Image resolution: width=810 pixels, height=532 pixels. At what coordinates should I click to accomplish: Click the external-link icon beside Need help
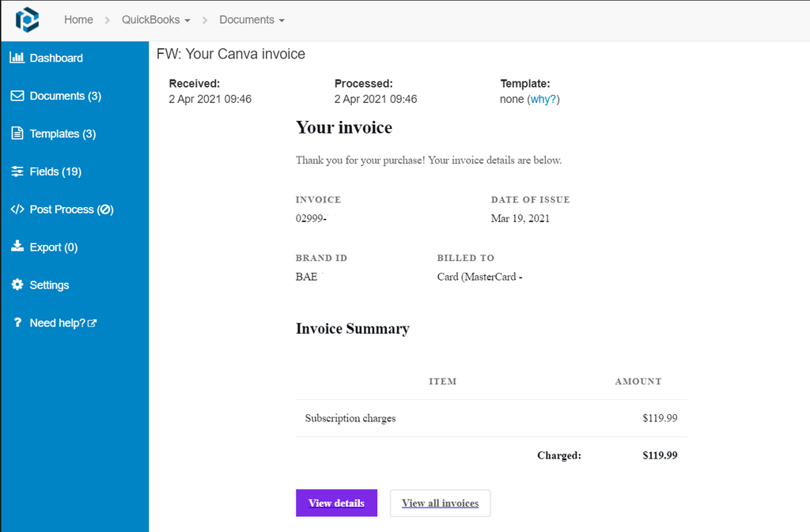tap(93, 322)
